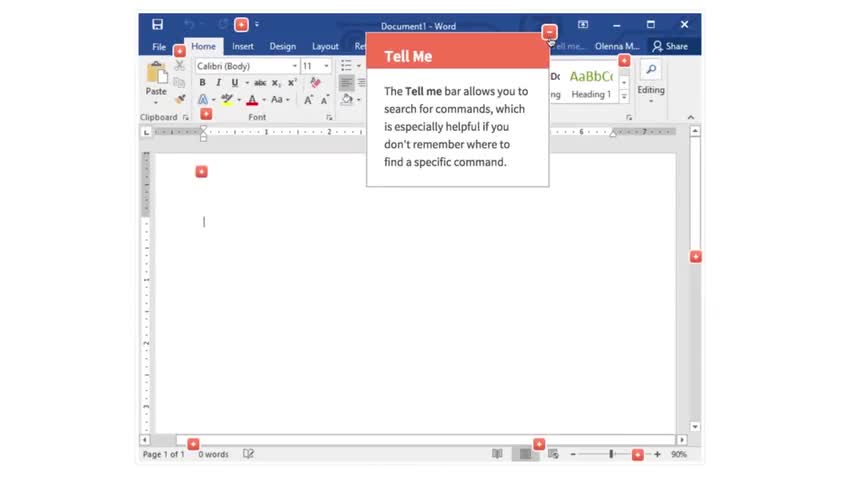The height and width of the screenshot is (480, 848).
Task: Click the Clear All Formatting eraser icon
Action: pyautogui.click(x=315, y=83)
